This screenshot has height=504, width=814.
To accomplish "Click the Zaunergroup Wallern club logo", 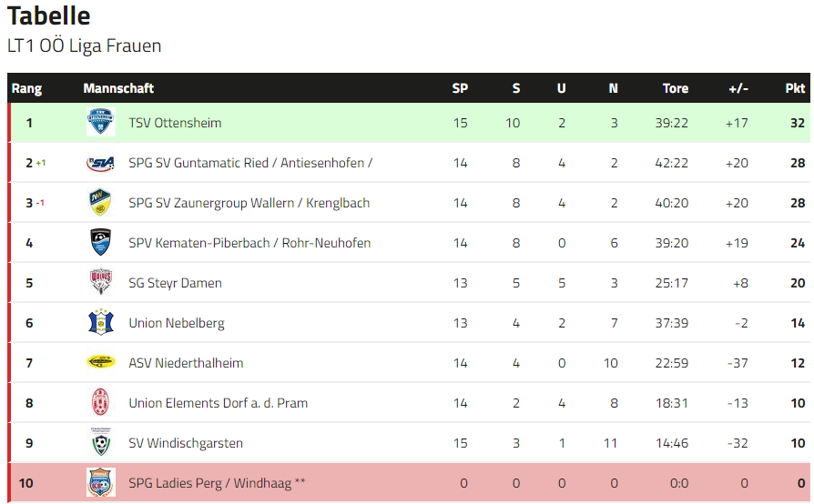I will click(x=100, y=203).
